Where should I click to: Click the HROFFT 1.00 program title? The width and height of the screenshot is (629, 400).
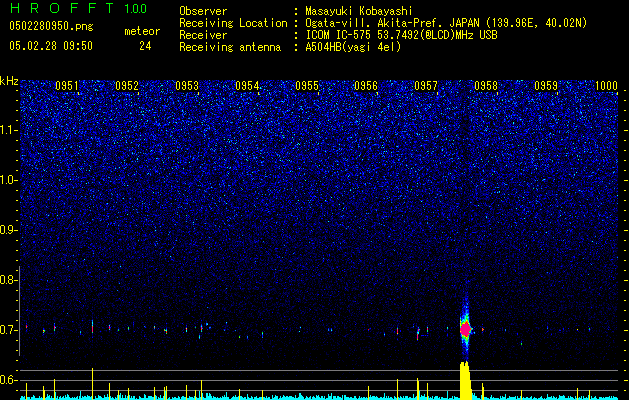pos(78,8)
